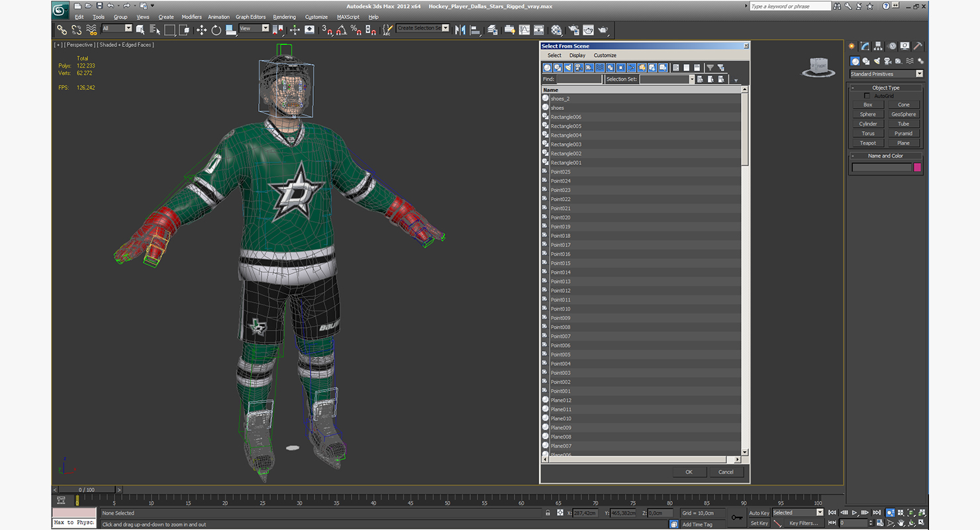Viewport: 980px width, 530px height.
Task: Toggle the 3D Snaps icon
Action: pyautogui.click(x=327, y=30)
